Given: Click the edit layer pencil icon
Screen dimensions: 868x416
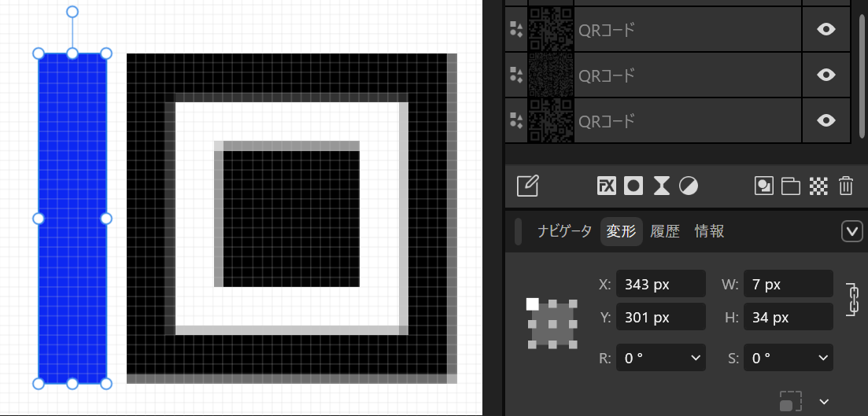Looking at the screenshot, I should coord(527,186).
